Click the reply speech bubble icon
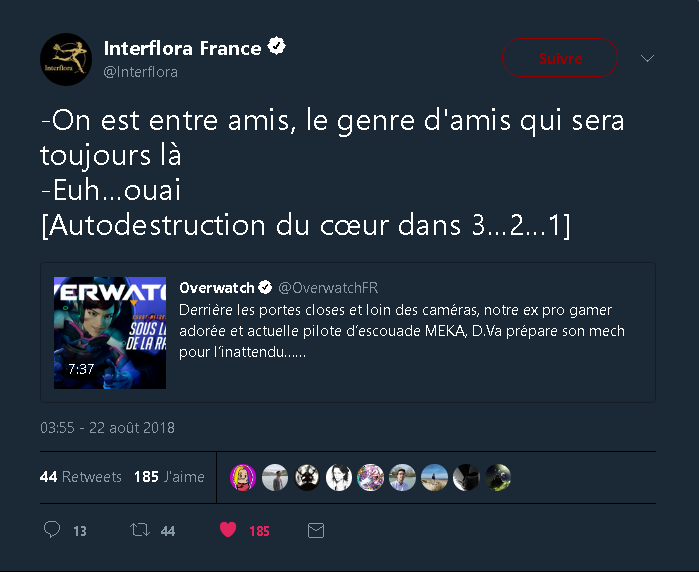699x572 pixels. tap(52, 529)
